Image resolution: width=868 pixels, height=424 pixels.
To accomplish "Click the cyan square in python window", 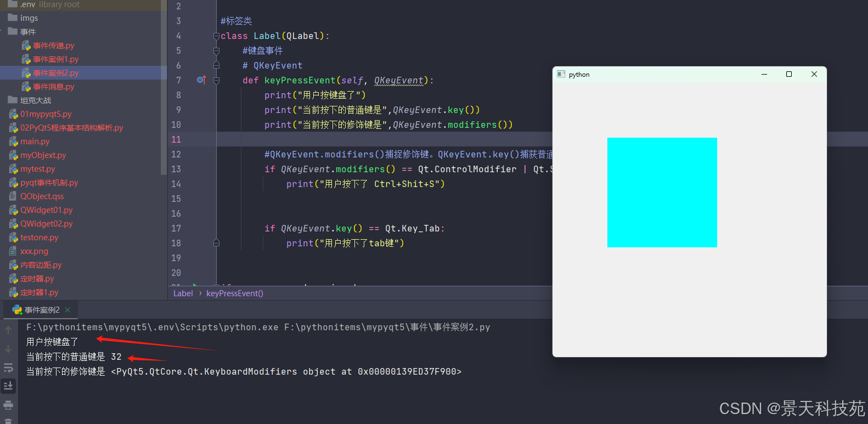I will pyautogui.click(x=662, y=193).
